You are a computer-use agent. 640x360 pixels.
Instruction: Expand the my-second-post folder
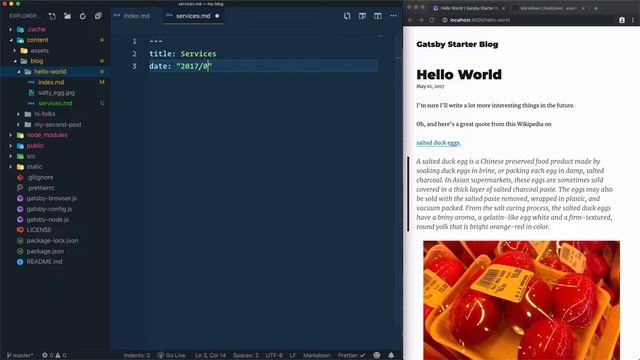tap(19, 124)
